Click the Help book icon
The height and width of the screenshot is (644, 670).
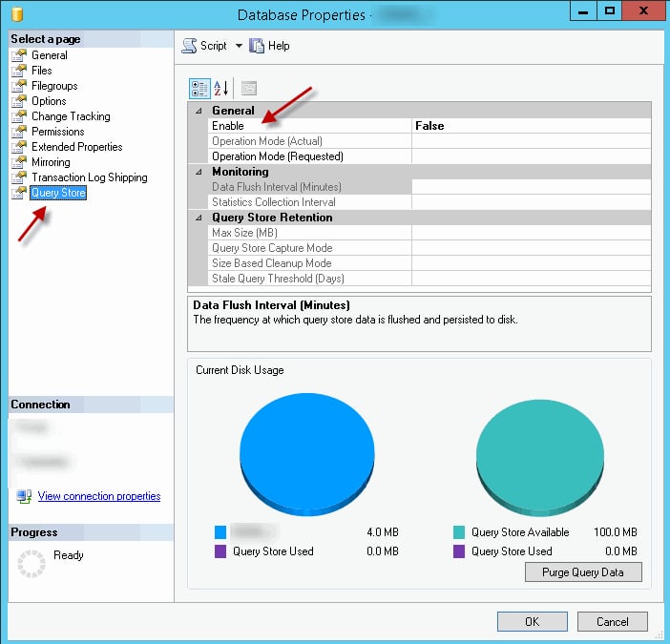(x=257, y=46)
